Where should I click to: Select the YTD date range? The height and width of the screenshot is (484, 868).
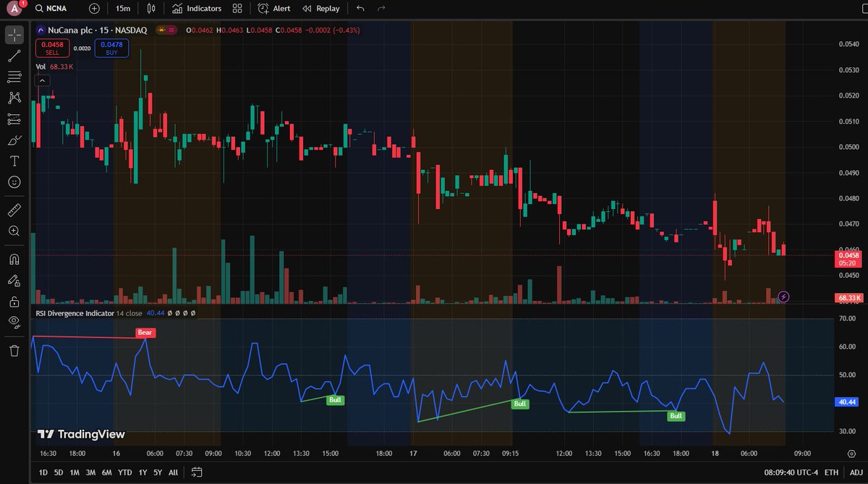tap(125, 472)
